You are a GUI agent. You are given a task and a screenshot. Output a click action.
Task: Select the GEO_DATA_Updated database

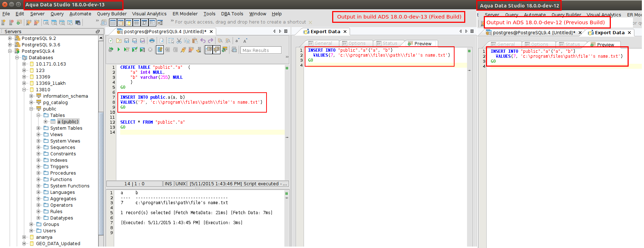[58, 243]
